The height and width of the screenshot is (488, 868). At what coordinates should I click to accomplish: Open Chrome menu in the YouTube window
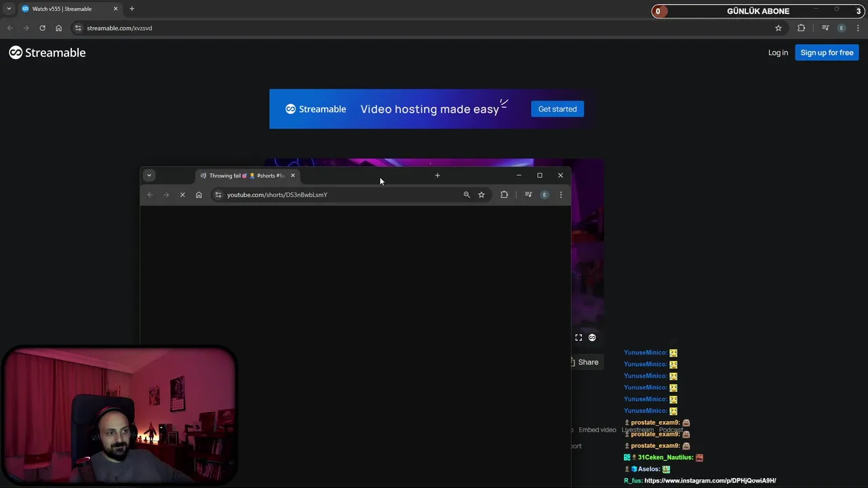[561, 195]
